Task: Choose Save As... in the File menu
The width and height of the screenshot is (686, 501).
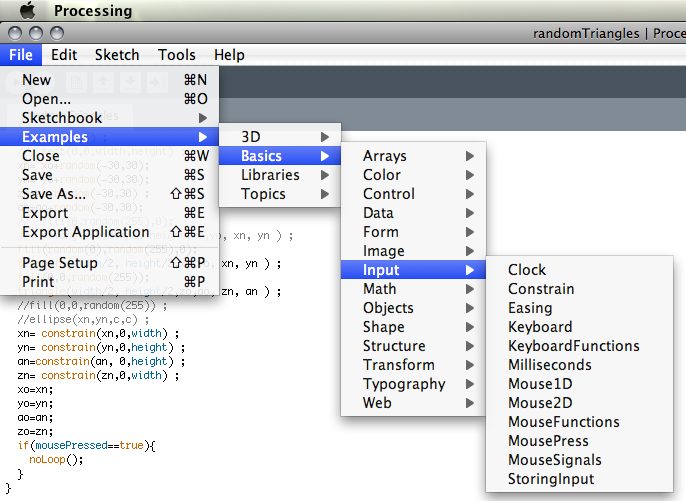Action: click(109, 194)
